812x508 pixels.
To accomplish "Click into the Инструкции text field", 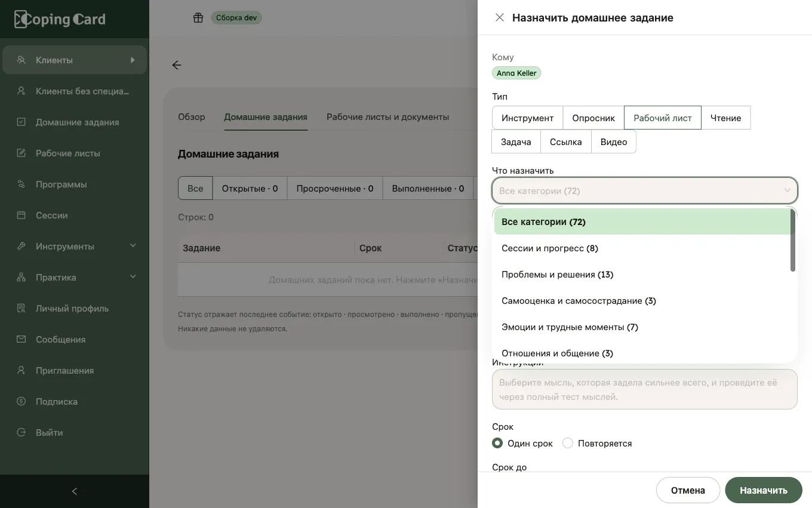I will (645, 389).
